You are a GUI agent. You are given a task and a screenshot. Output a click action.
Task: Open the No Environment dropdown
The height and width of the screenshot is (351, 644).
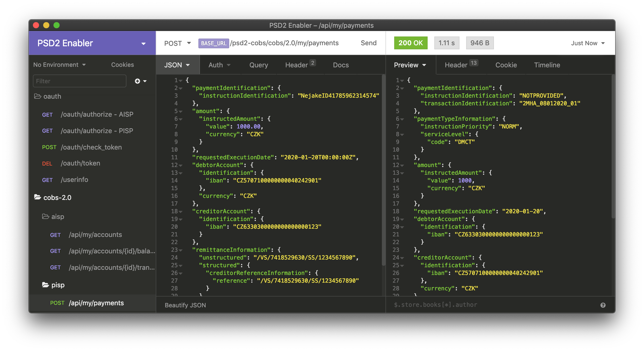[x=59, y=65]
